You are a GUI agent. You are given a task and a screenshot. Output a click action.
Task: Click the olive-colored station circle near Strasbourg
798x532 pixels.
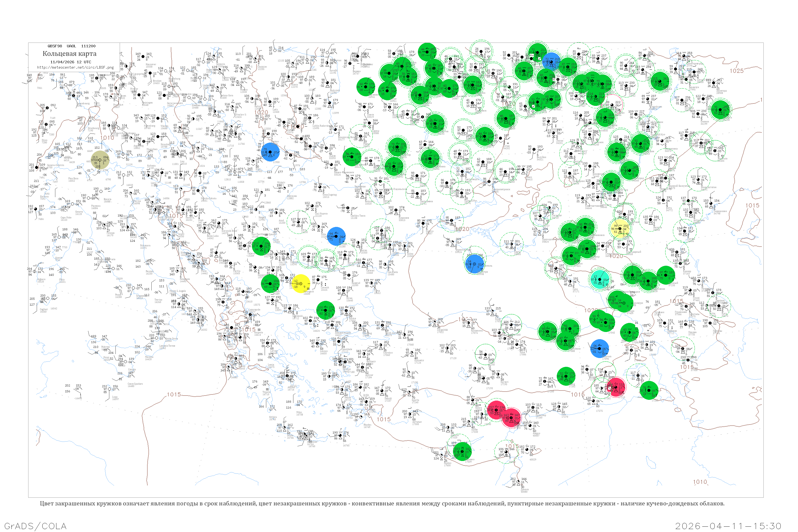click(100, 160)
